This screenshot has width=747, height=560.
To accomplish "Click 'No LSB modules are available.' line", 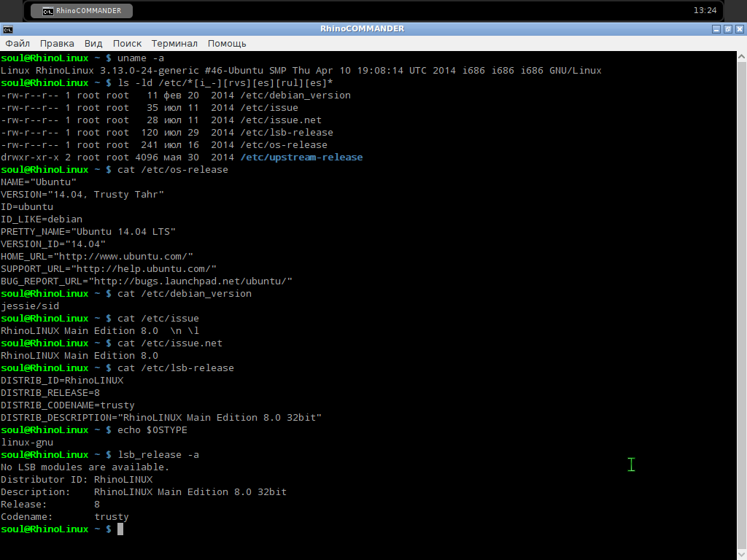I will pos(85,467).
